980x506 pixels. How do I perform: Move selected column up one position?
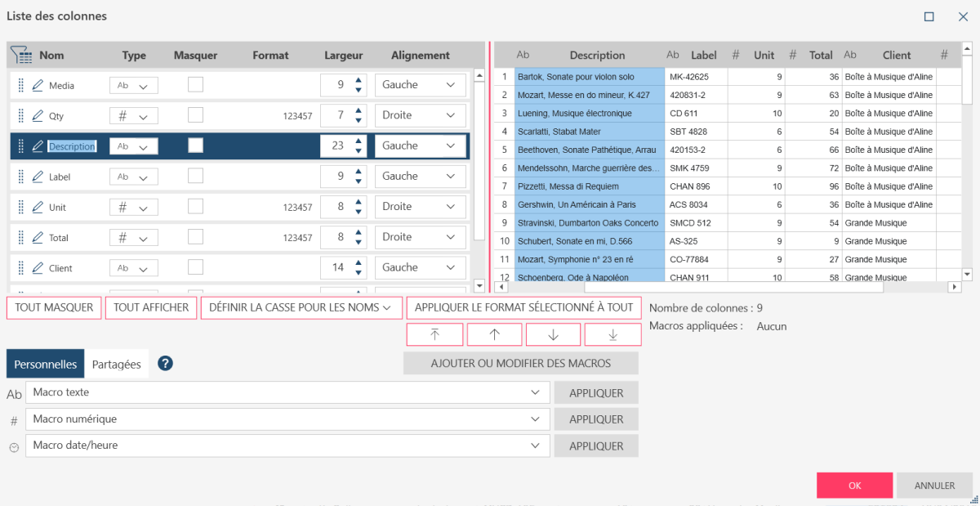tap(494, 334)
